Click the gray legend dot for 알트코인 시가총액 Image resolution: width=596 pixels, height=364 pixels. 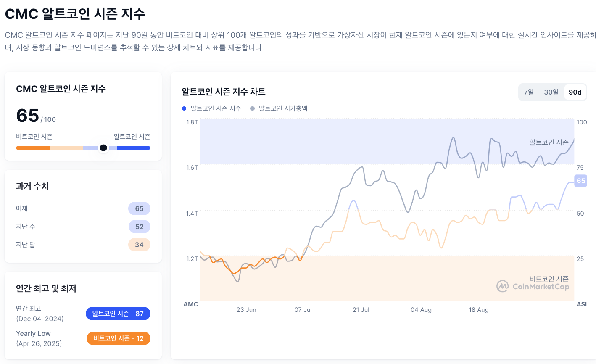pos(252,108)
